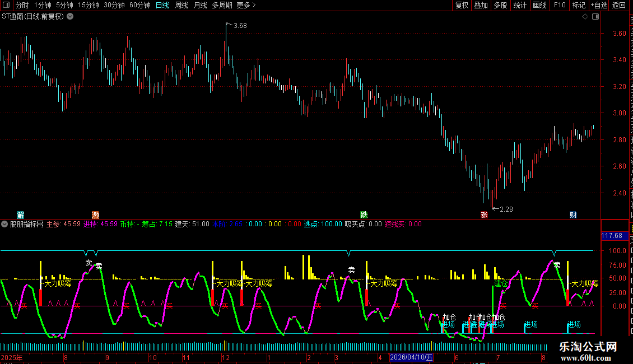Open the F10 company info

(560, 5)
